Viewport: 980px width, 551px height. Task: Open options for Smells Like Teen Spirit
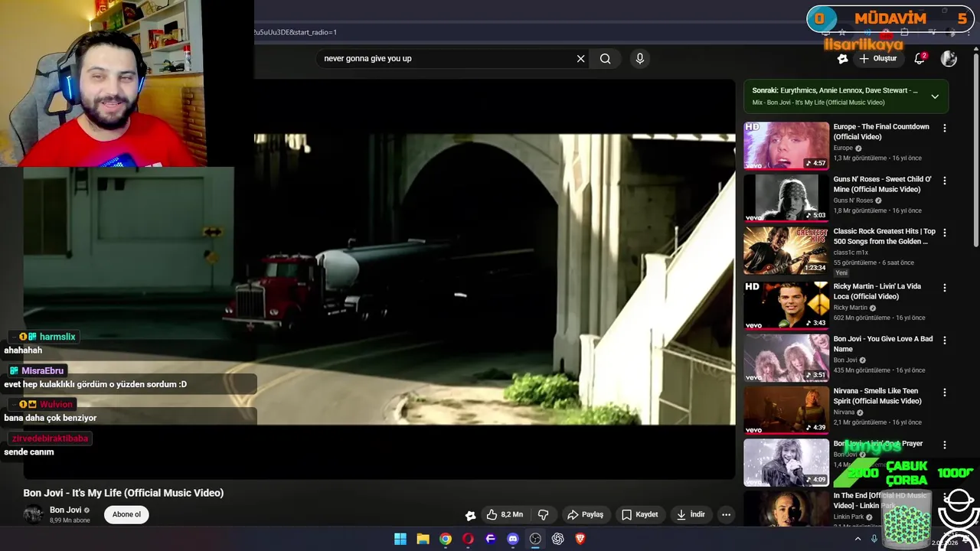pos(944,392)
